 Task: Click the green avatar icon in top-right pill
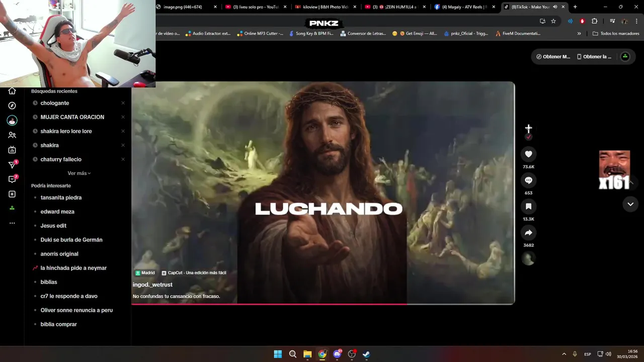[x=625, y=57]
